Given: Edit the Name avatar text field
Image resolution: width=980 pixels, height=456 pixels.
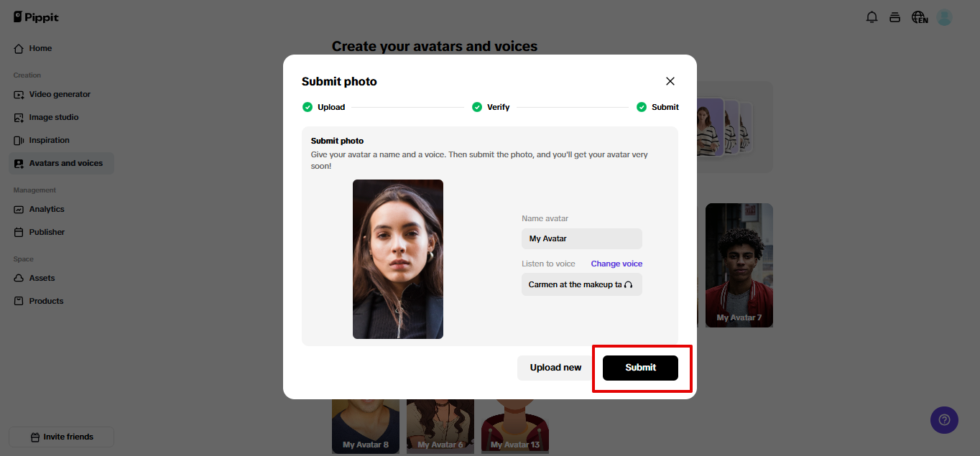Looking at the screenshot, I should (x=582, y=238).
